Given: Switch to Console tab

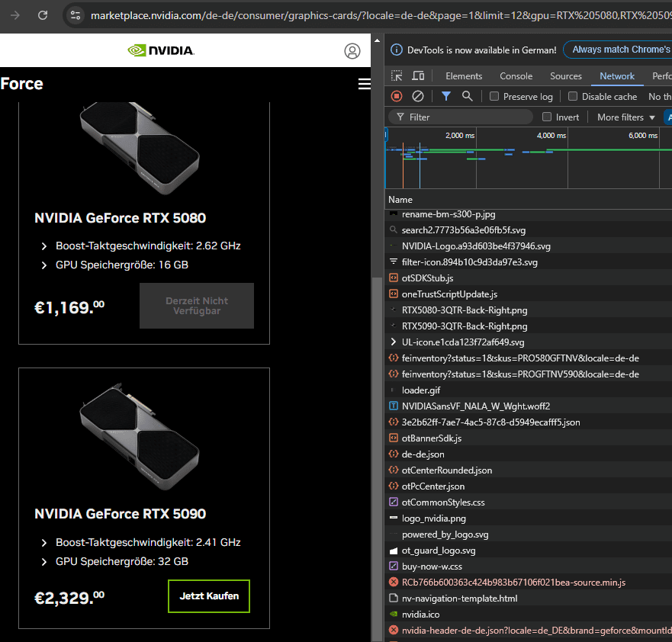Looking at the screenshot, I should (x=516, y=75).
